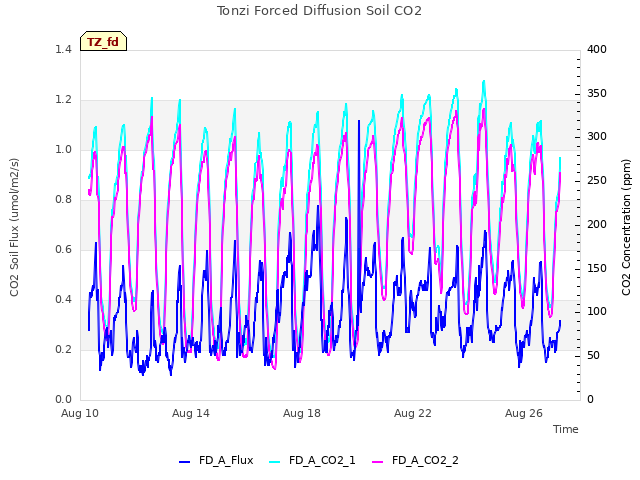Click the 0.8 left axis tick label

coord(63,200)
